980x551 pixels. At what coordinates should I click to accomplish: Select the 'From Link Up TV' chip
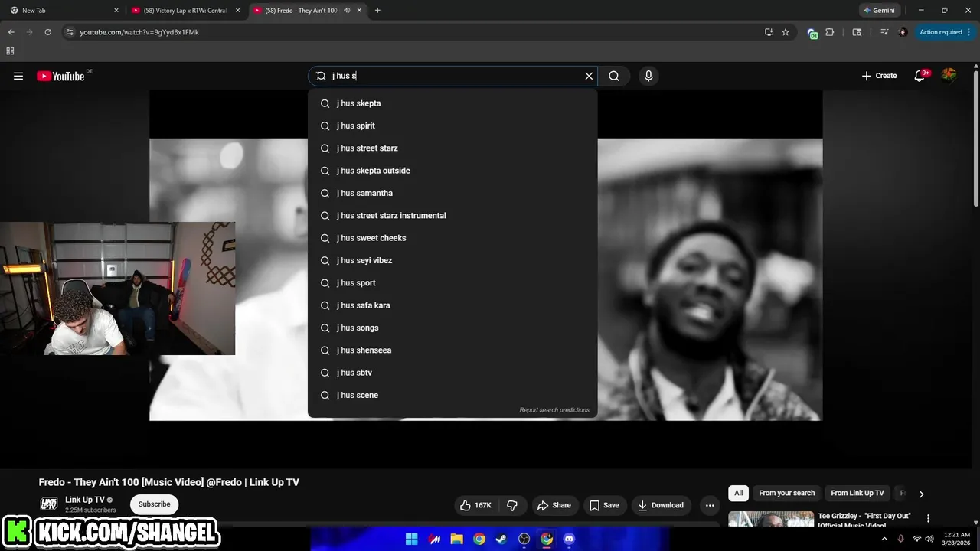(x=857, y=493)
